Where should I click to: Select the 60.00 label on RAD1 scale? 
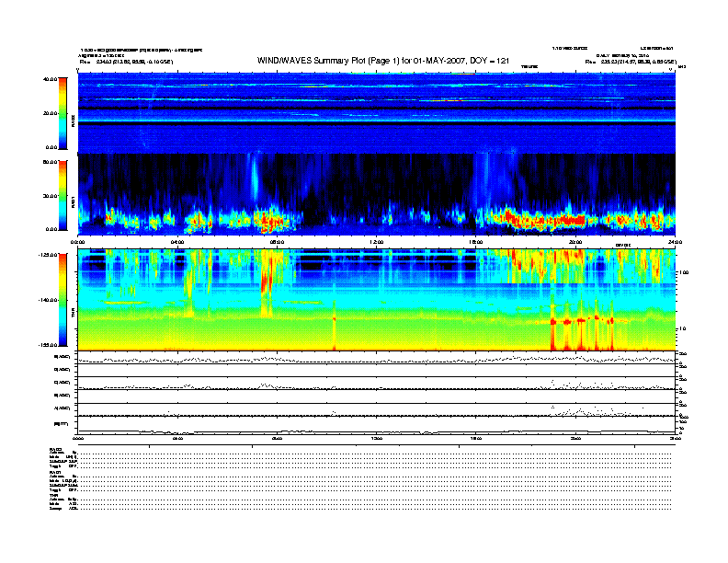coord(50,162)
